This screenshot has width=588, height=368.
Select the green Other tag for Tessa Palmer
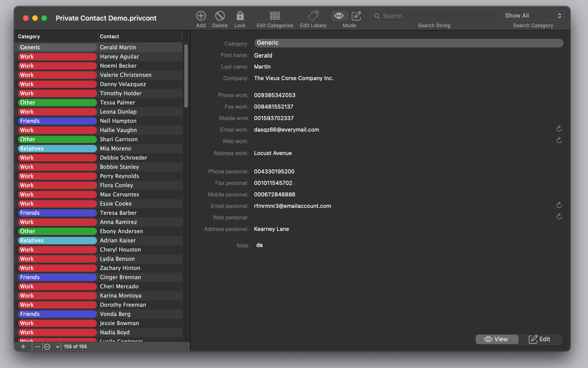point(57,103)
